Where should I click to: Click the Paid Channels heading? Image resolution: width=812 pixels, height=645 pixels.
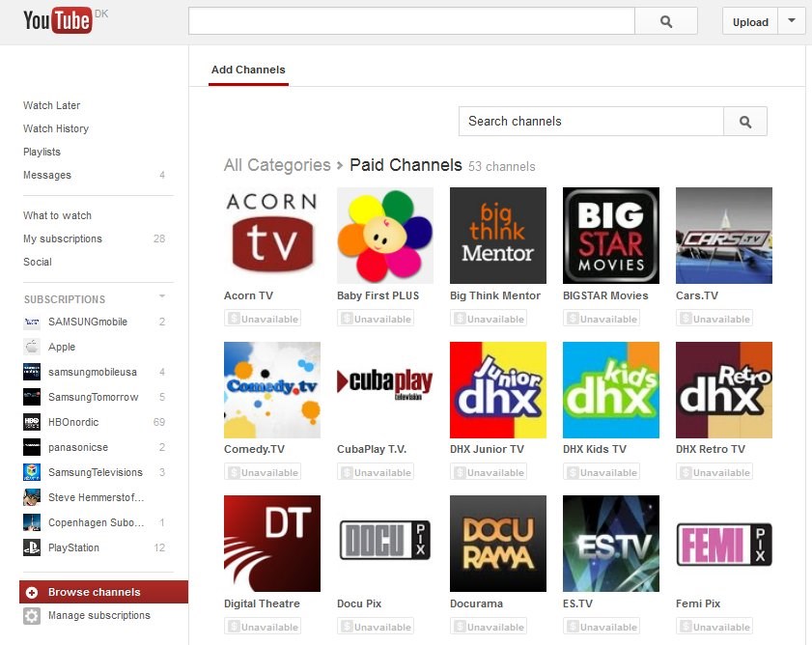pos(406,165)
